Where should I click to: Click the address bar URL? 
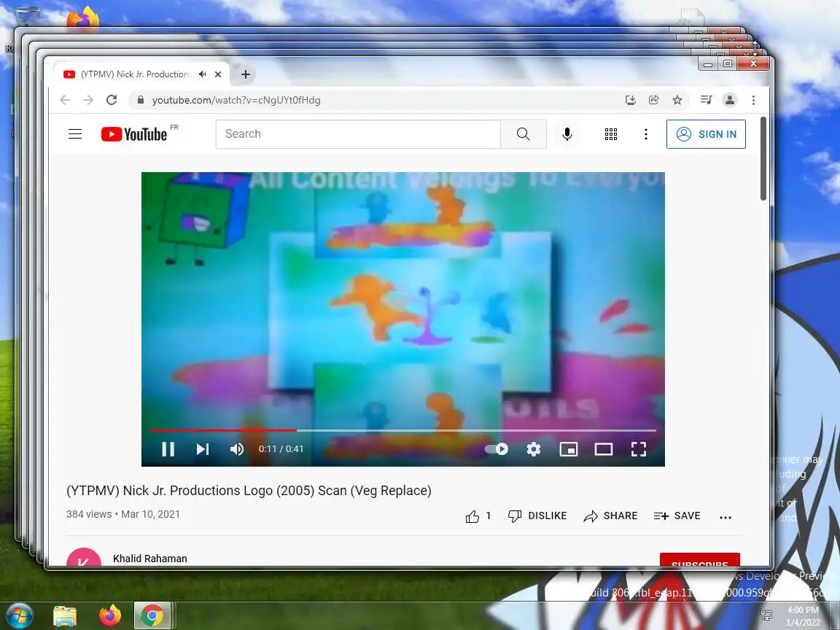(x=236, y=100)
